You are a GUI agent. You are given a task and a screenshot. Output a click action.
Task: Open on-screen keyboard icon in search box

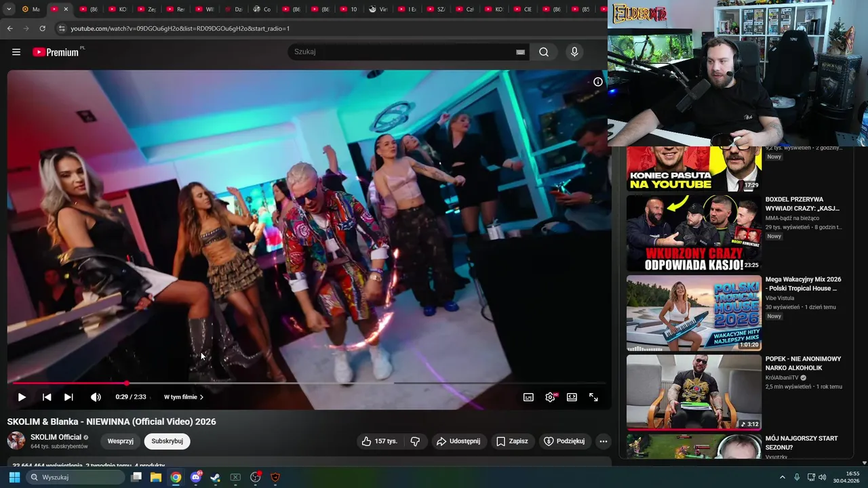tap(520, 52)
